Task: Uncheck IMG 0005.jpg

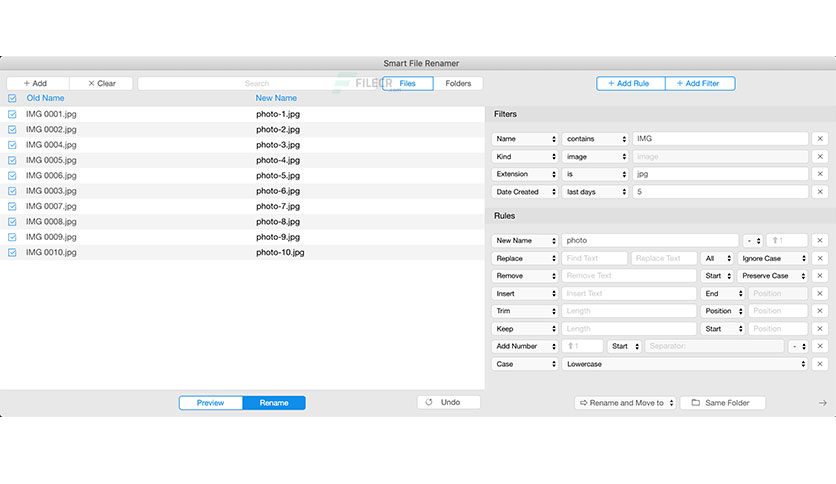Action: 12,160
